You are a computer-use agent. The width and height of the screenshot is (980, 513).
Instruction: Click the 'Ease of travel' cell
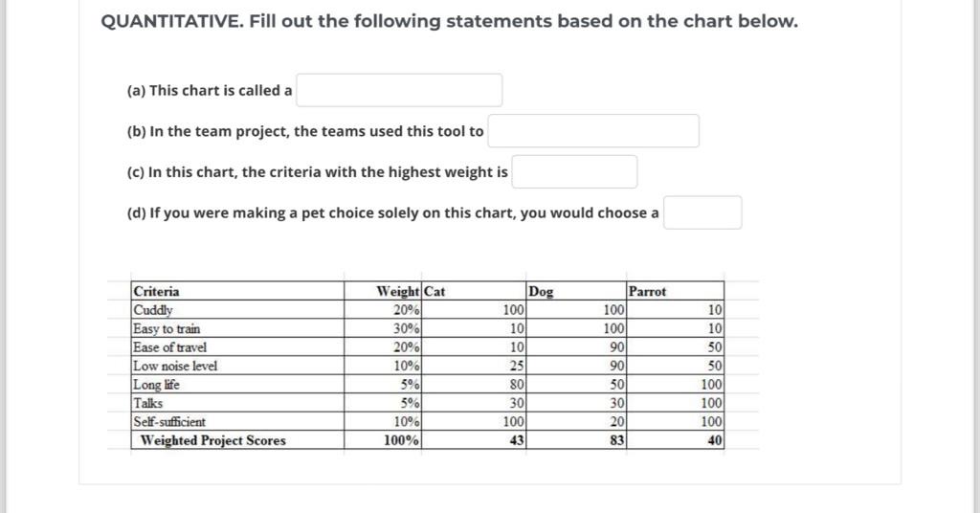pos(237,347)
